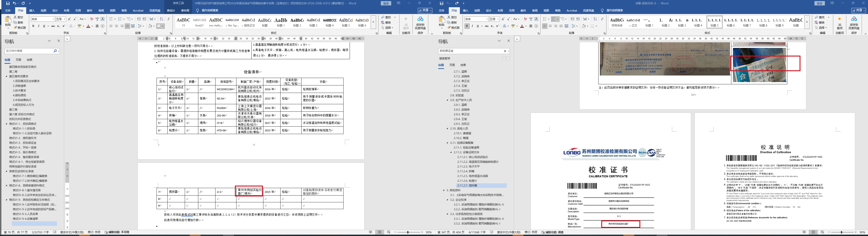Switch right navigation pane to 结果 tab
This screenshot has height=236, width=868.
[x=463, y=65]
